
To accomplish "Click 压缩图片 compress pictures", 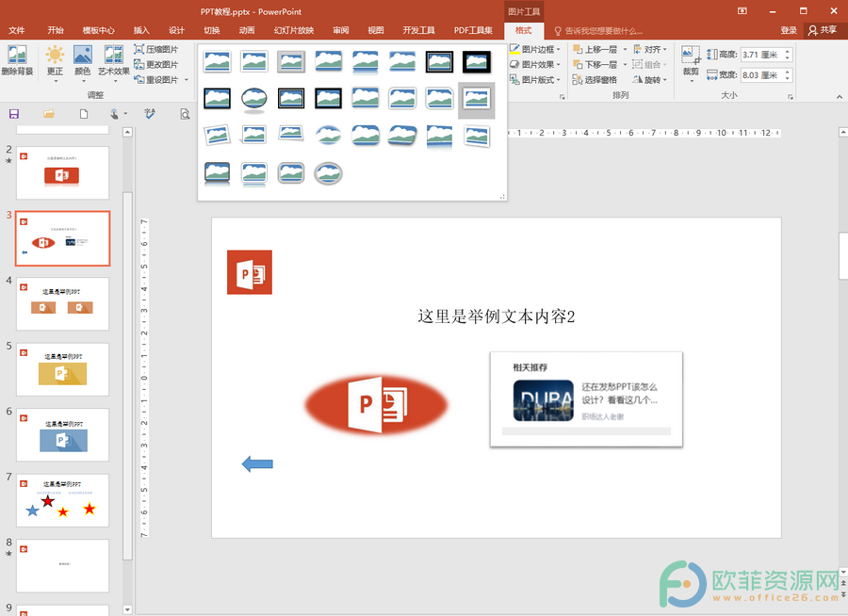I will click(x=156, y=49).
